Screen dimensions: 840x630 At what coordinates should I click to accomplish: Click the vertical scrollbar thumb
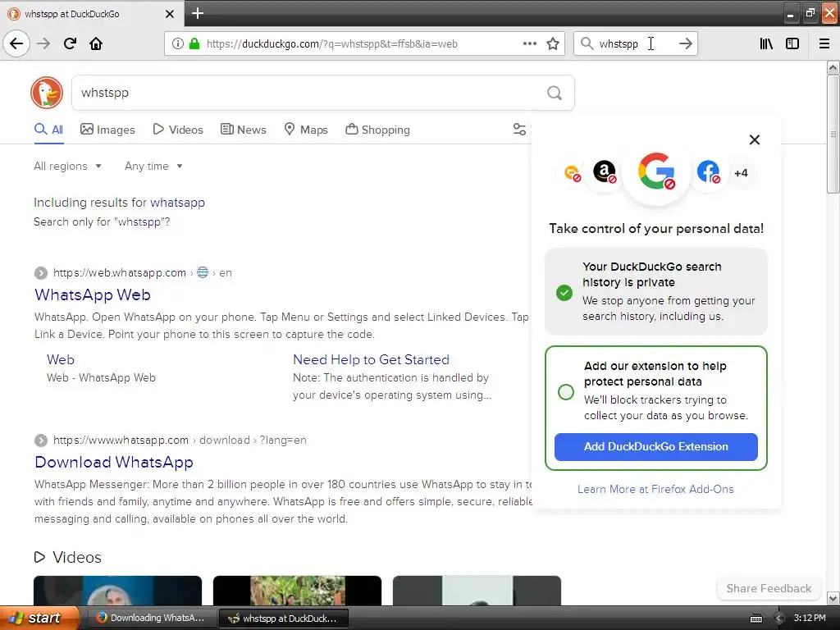coord(833,134)
